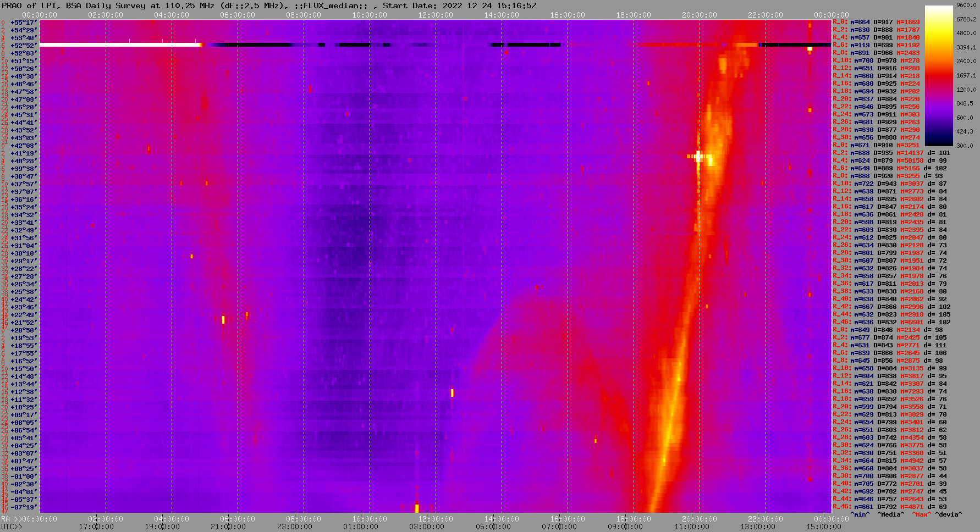Click the 424.3 color scale value

(965, 131)
